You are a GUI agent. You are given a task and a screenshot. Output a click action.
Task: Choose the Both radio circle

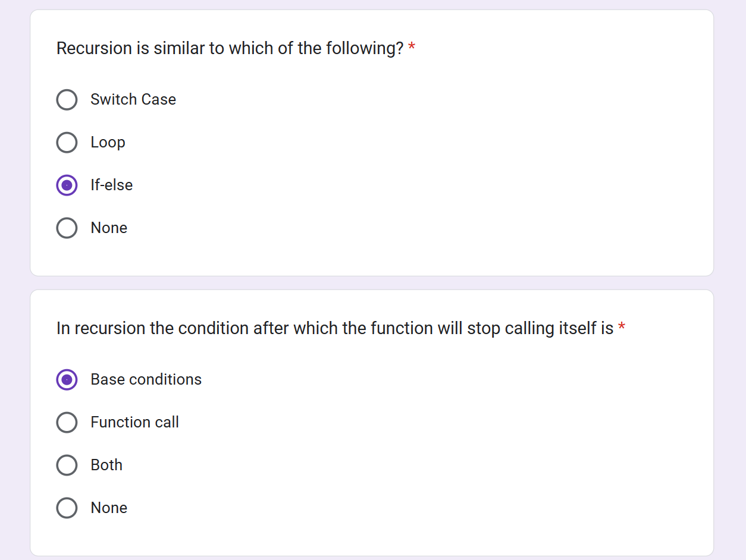click(67, 465)
